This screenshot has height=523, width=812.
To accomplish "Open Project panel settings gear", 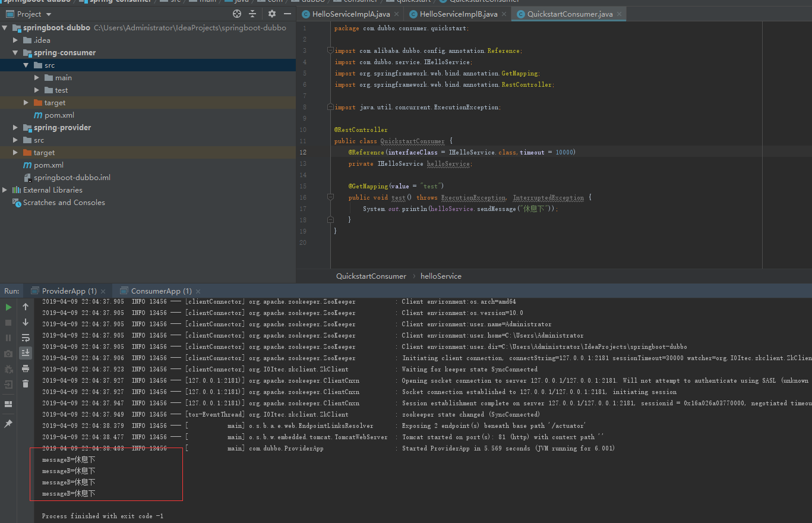I will click(x=271, y=14).
